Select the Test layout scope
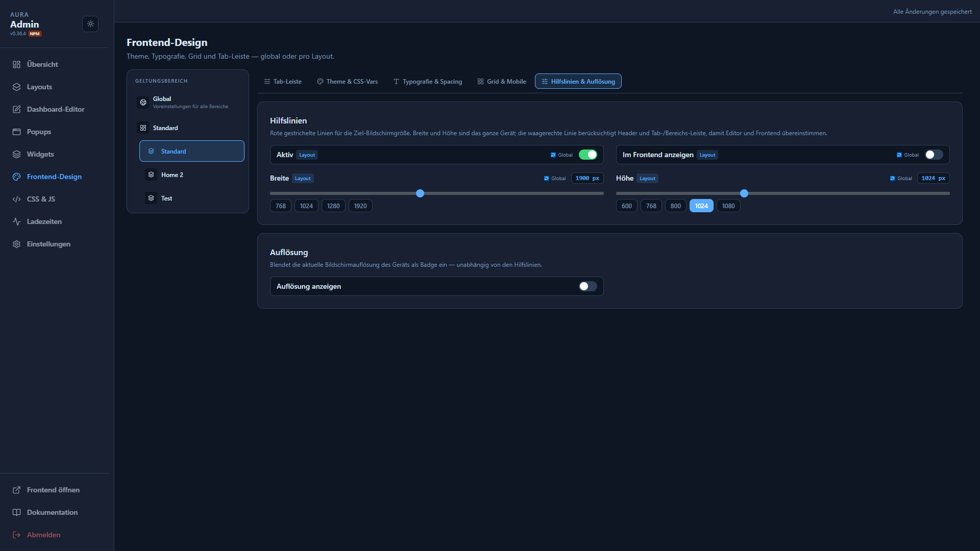 click(192, 198)
